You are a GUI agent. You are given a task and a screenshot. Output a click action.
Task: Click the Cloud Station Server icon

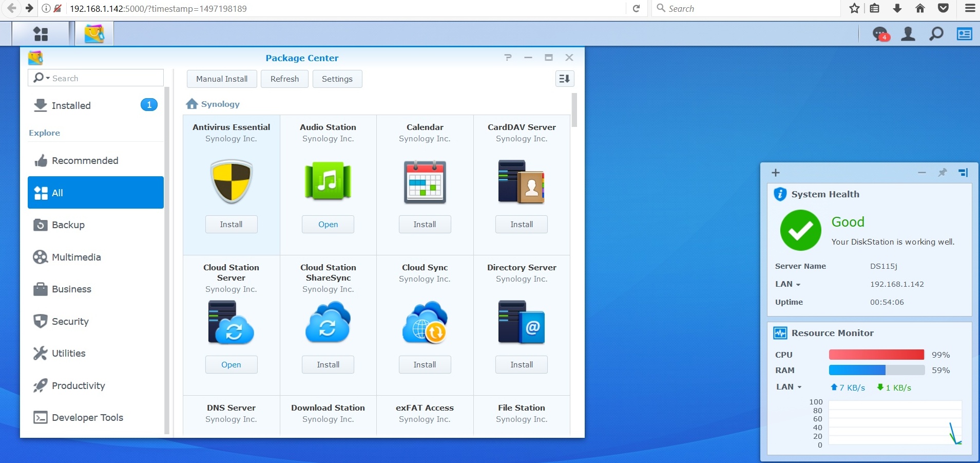pos(231,322)
